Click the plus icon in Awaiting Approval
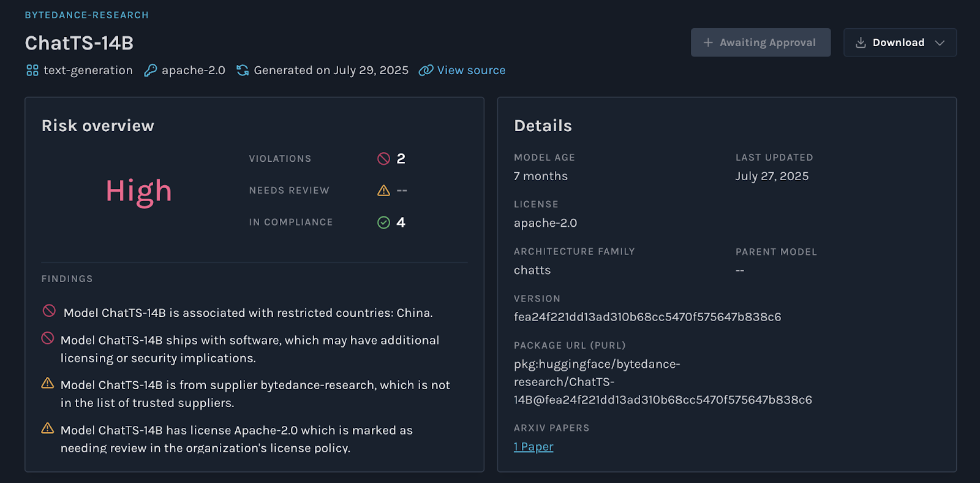 click(708, 42)
